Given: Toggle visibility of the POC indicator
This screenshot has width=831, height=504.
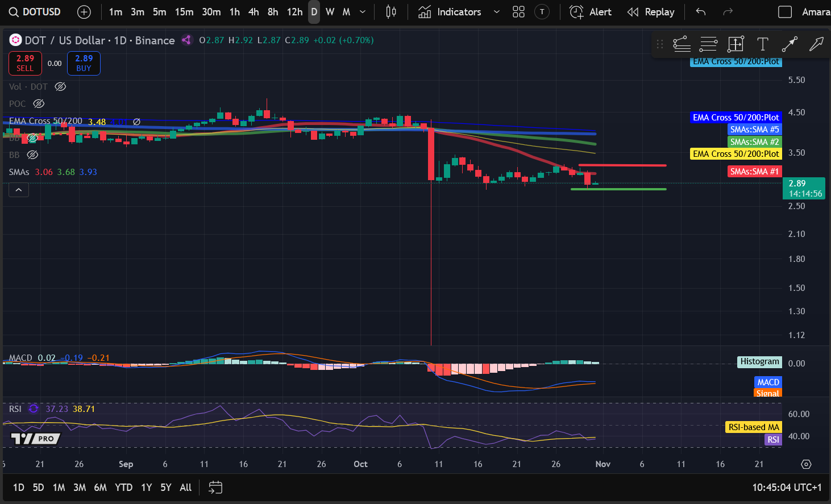Looking at the screenshot, I should [x=38, y=103].
